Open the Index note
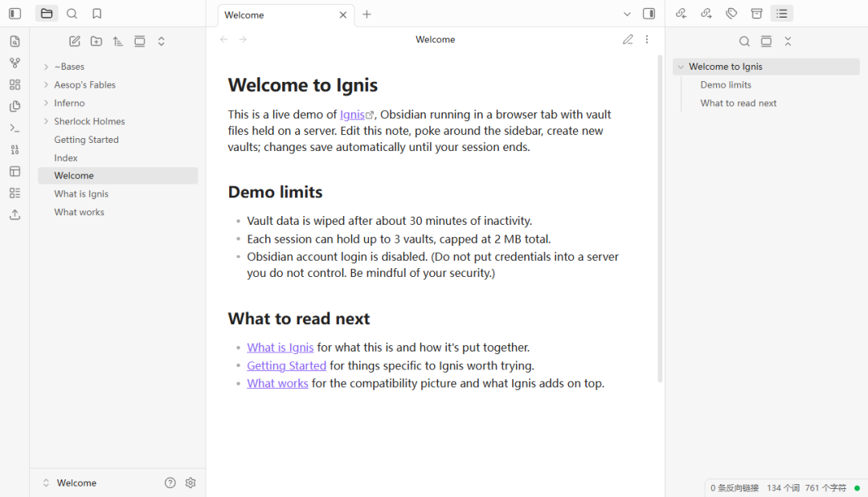Screen dimensions: 868x497 pos(118,158)
